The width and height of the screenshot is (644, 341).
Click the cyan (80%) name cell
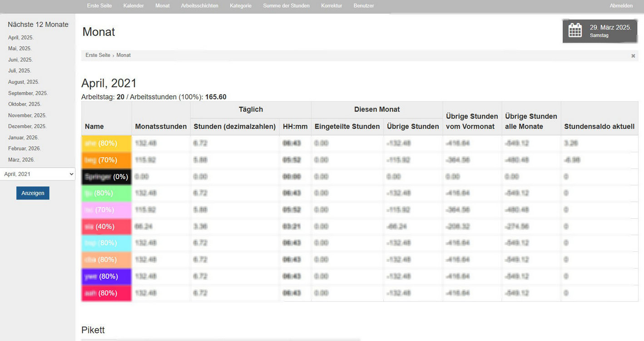click(107, 243)
